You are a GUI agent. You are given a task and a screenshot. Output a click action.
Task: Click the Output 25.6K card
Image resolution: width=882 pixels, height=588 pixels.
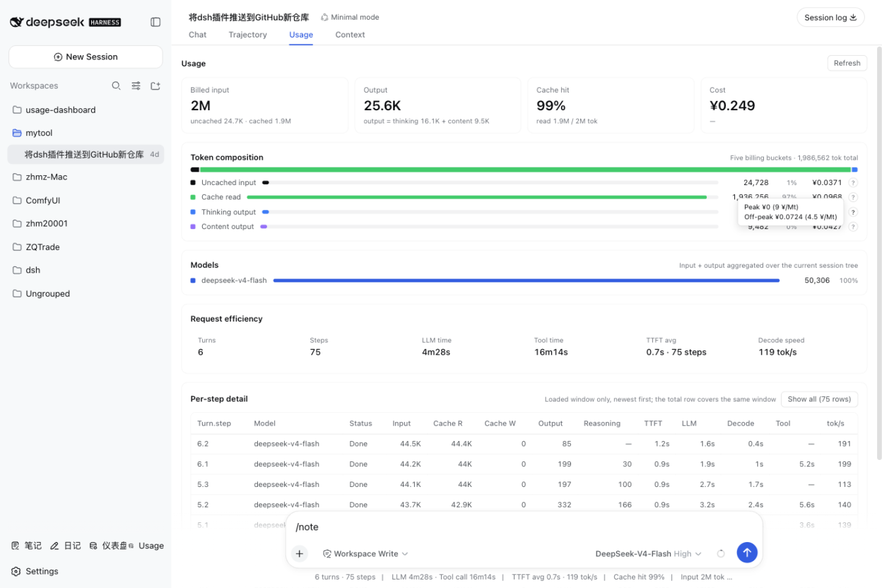438,105
